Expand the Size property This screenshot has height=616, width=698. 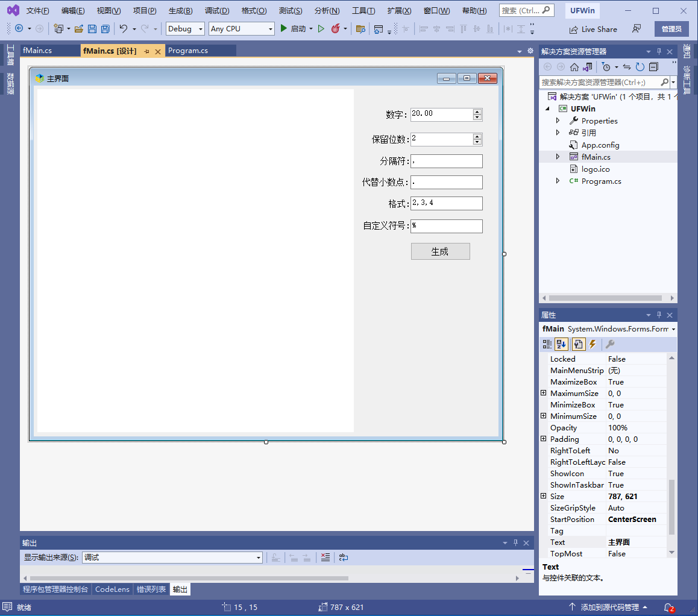click(x=544, y=496)
